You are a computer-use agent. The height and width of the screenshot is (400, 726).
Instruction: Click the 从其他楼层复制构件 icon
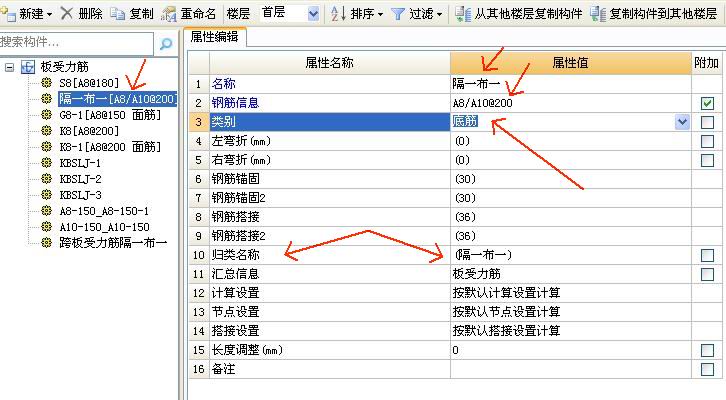point(463,14)
